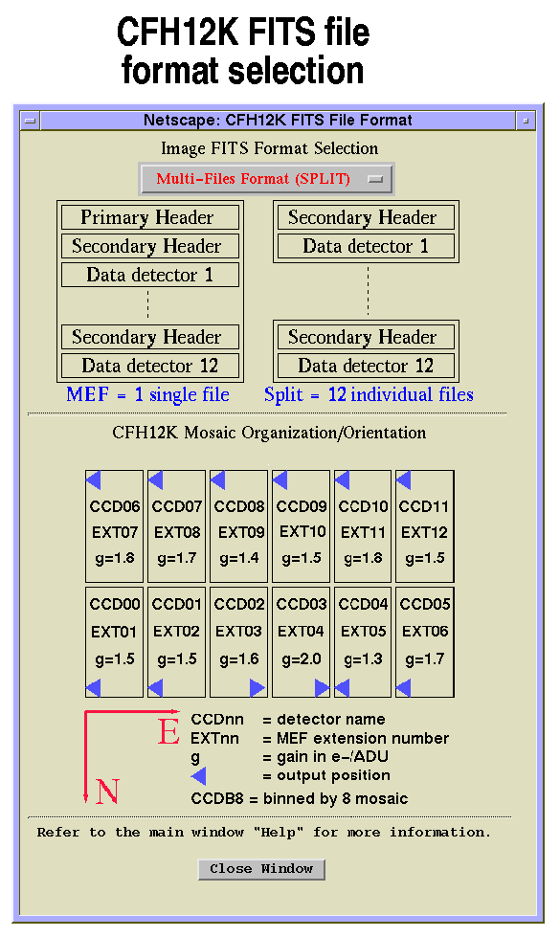560x937 pixels.
Task: Click the CCD02 output position arrow
Action: [x=257, y=688]
